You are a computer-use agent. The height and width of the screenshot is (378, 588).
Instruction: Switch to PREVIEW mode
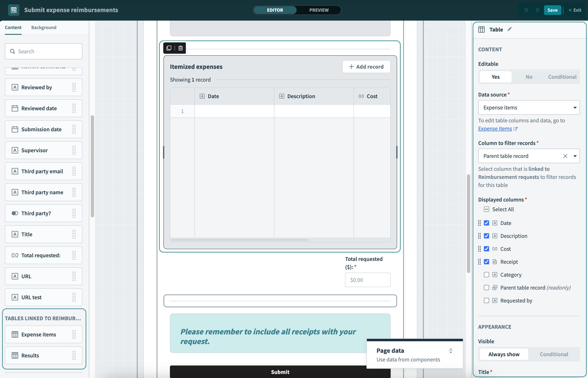coord(319,10)
